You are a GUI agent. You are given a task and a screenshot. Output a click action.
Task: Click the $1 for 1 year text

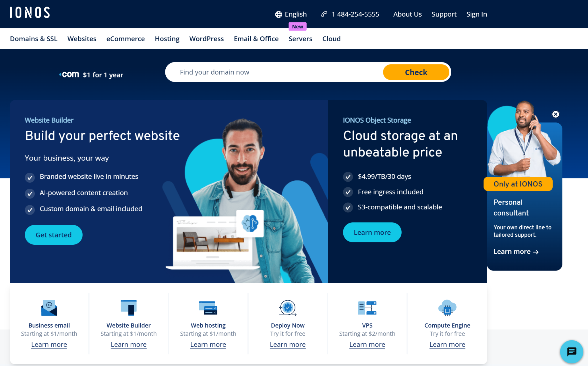tap(103, 75)
